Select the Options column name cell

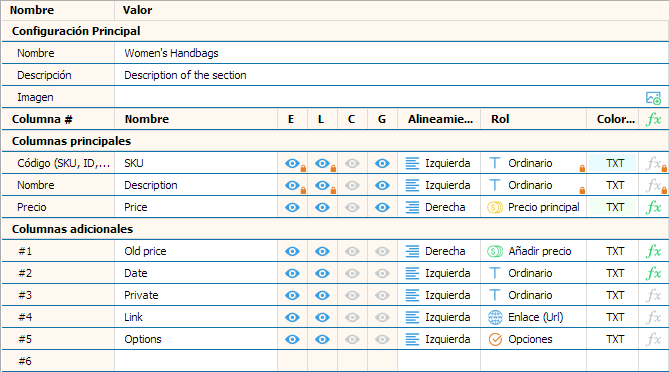tap(196, 339)
